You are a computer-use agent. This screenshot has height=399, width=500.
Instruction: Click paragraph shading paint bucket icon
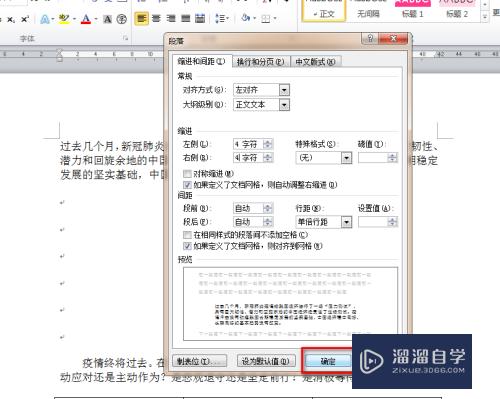(x=246, y=18)
